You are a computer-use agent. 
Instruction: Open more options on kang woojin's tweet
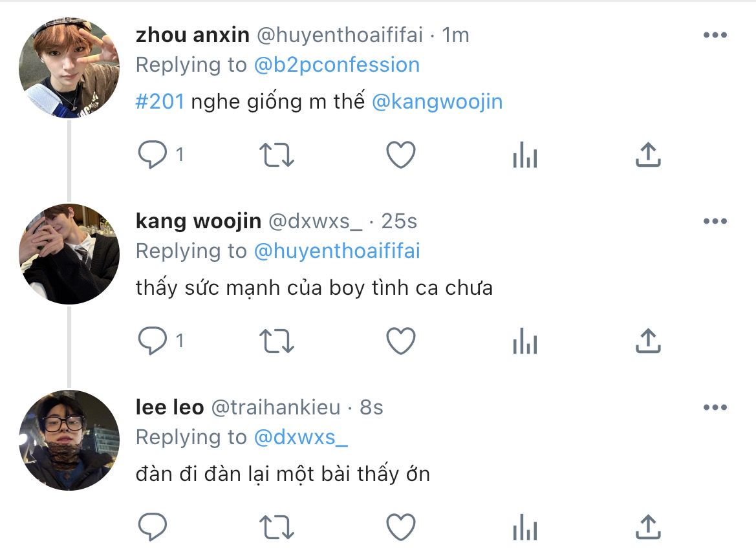715,221
